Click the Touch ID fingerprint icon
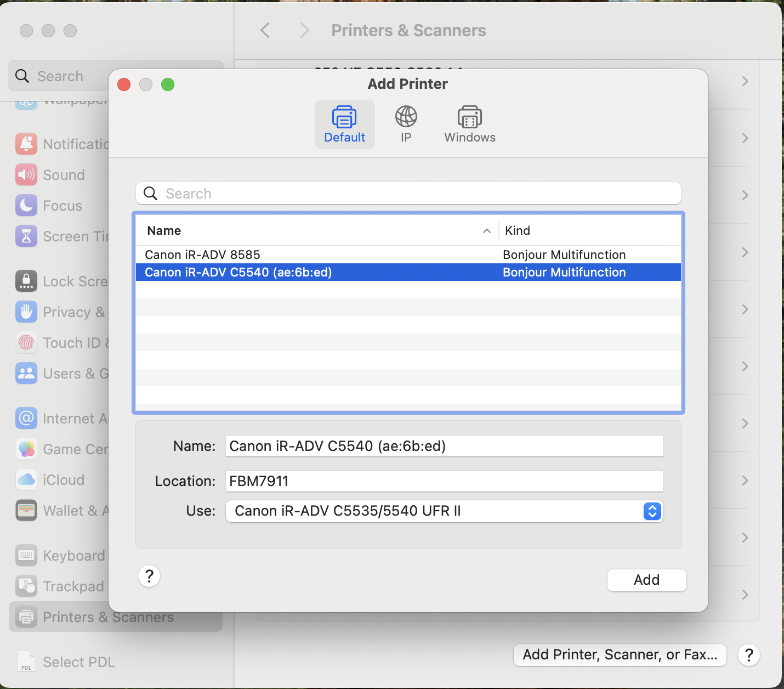Screen dimensions: 784x689 coord(26,342)
